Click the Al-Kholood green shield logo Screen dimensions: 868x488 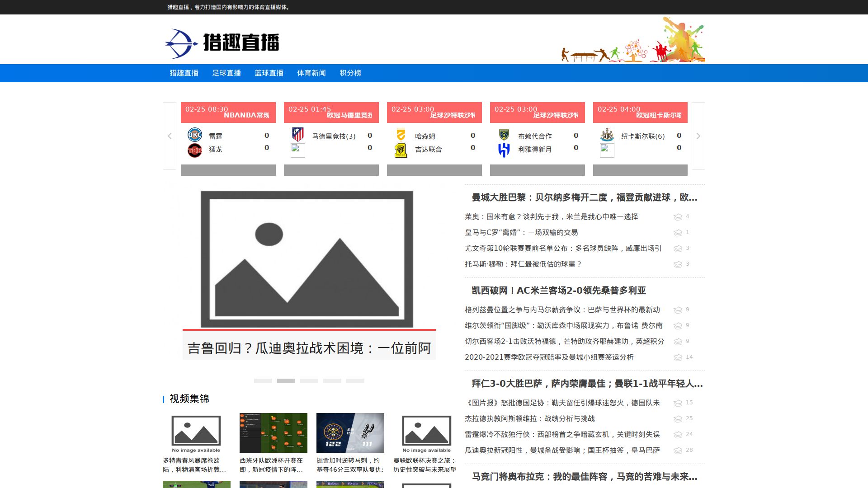pos(504,135)
